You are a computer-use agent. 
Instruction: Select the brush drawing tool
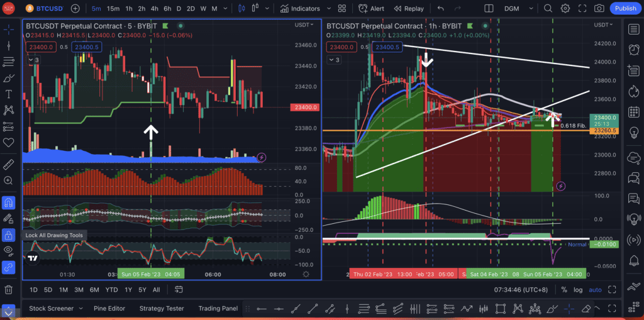[x=9, y=78]
